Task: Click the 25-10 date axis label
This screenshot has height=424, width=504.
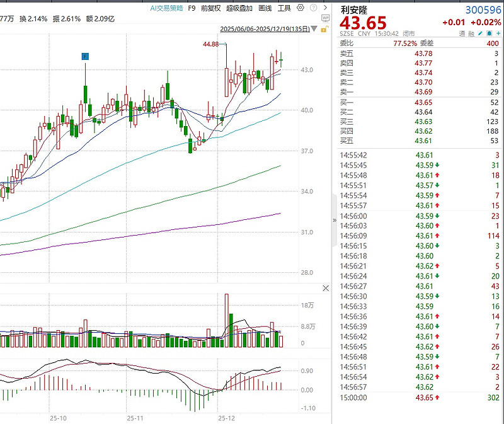Action: click(x=58, y=418)
